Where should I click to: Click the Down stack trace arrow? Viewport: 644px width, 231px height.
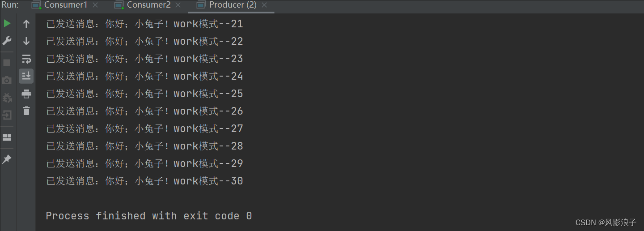(26, 41)
